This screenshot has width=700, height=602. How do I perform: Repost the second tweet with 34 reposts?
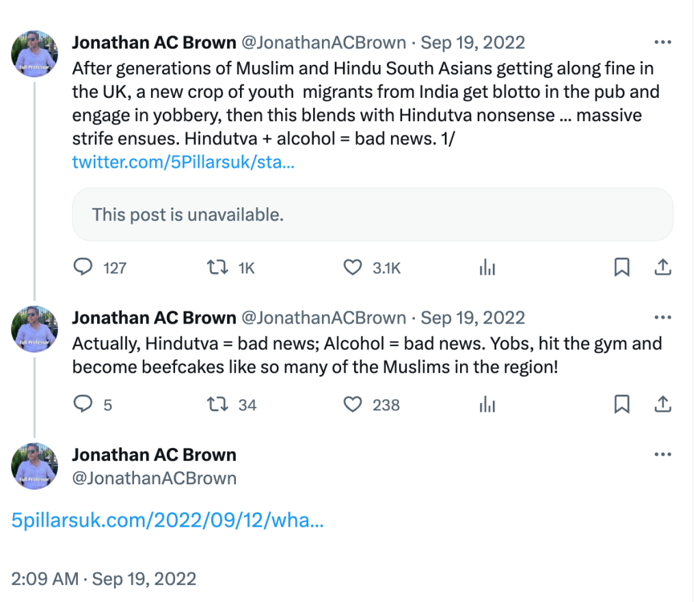click(217, 404)
